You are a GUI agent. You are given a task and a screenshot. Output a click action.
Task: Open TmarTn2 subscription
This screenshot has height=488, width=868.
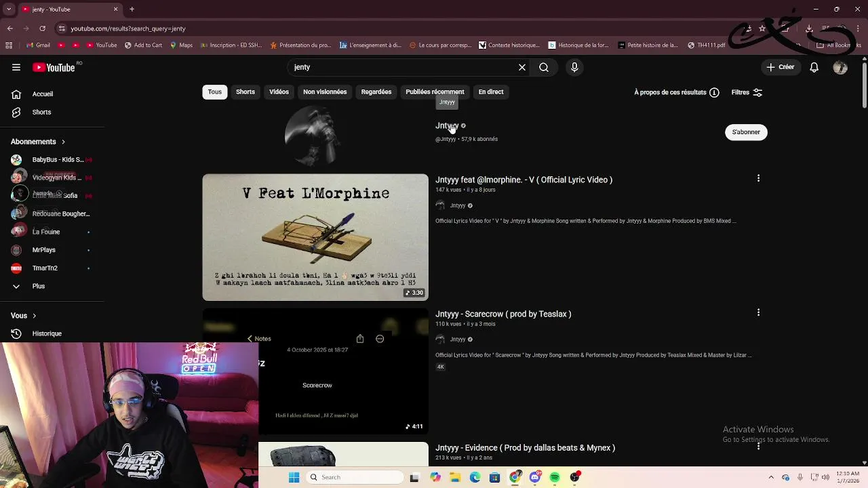52,268
